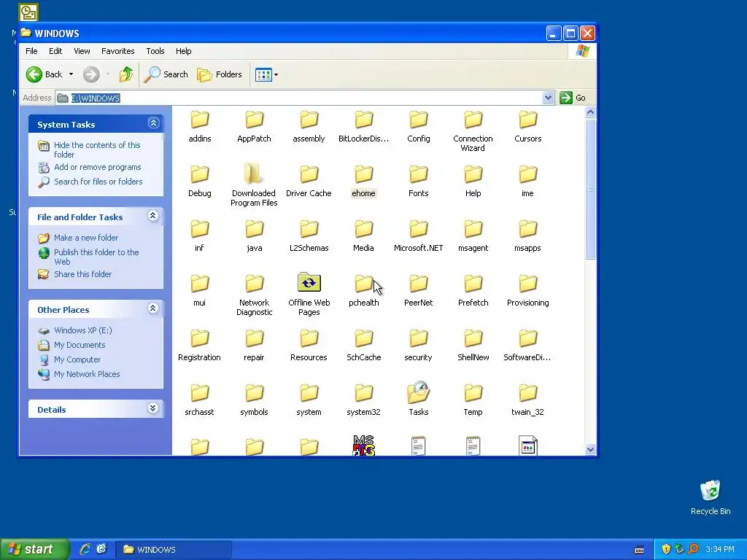The image size is (747, 560).
Task: Select the MS-DOS shortcut file icon
Action: click(363, 446)
